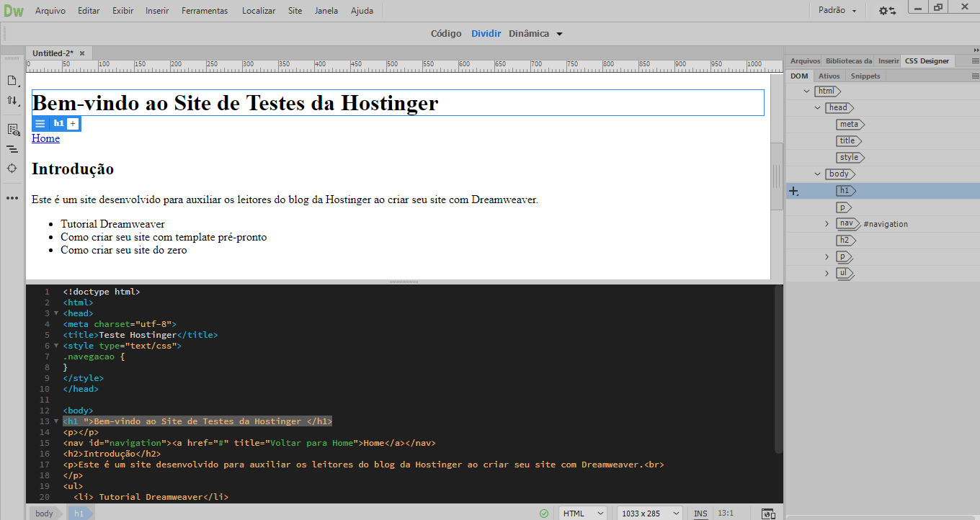Close the Untitled-2 document tab

click(x=82, y=53)
